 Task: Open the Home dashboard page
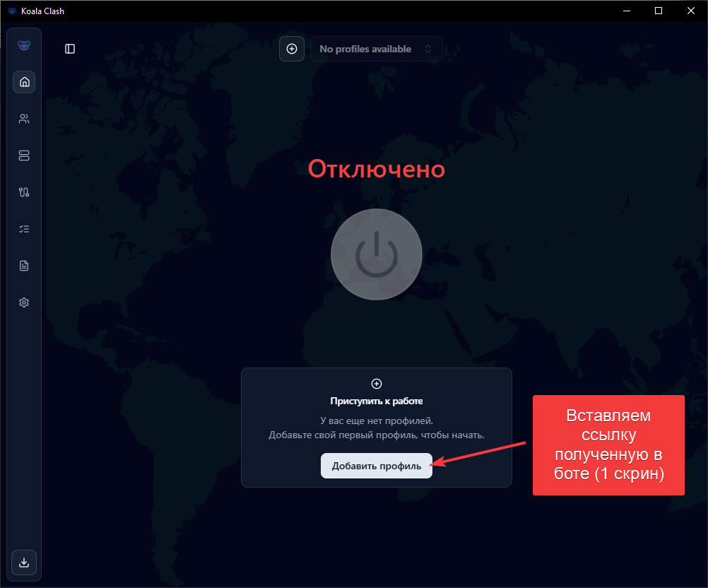[x=23, y=82]
